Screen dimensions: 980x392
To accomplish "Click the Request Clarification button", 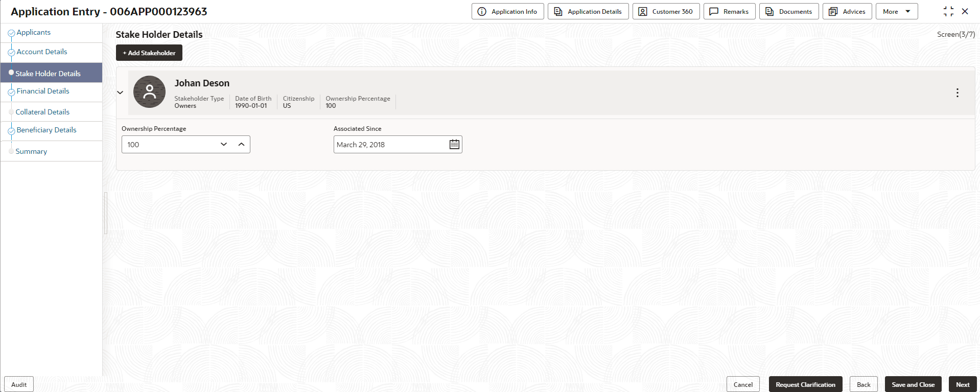I will [x=805, y=384].
